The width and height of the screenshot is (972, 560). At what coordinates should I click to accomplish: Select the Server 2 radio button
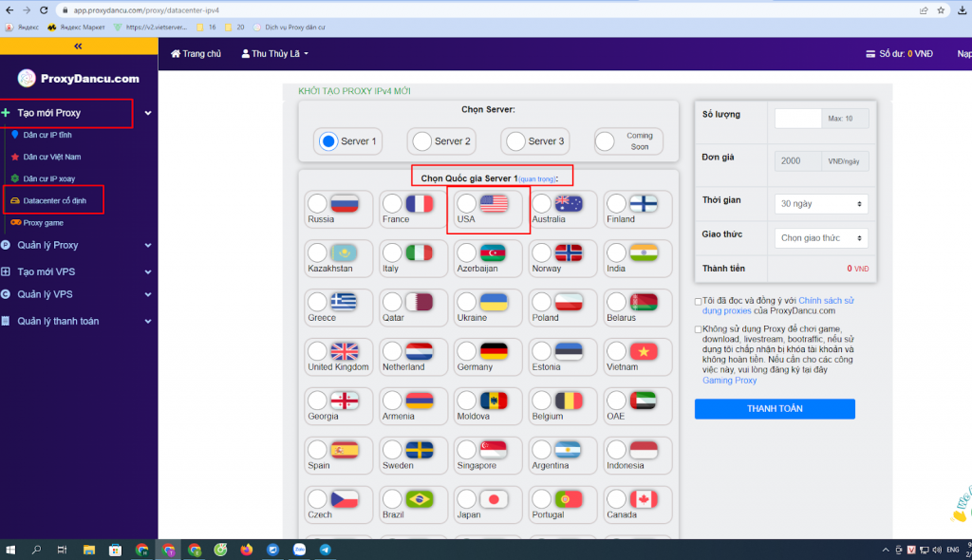(x=422, y=141)
